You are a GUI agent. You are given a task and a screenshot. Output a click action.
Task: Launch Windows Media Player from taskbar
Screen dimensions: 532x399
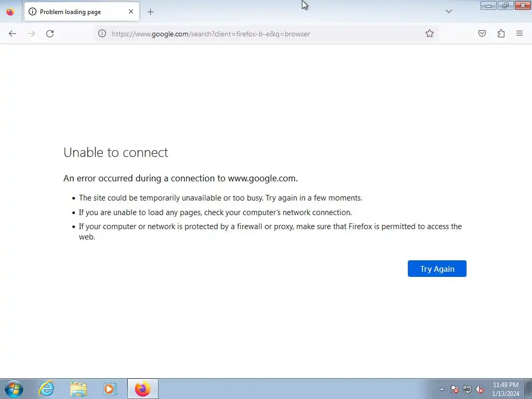click(x=110, y=389)
